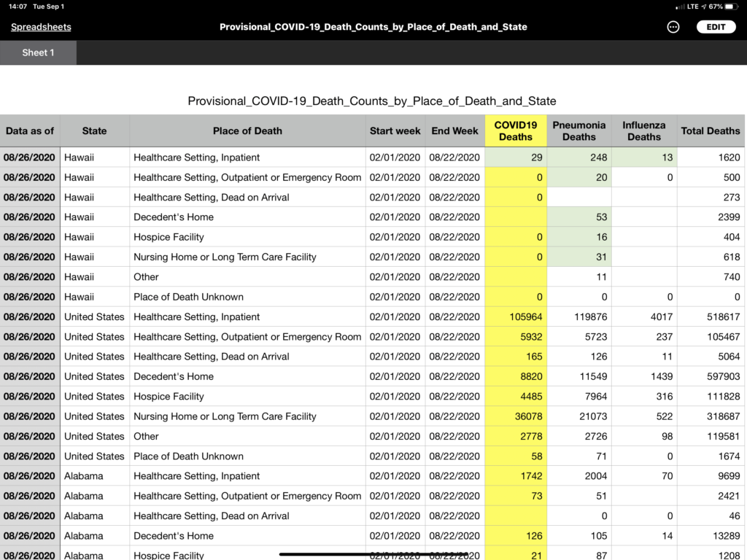Select COVID19 deaths cell 8820
Screen dimensions: 747x560
516,377
